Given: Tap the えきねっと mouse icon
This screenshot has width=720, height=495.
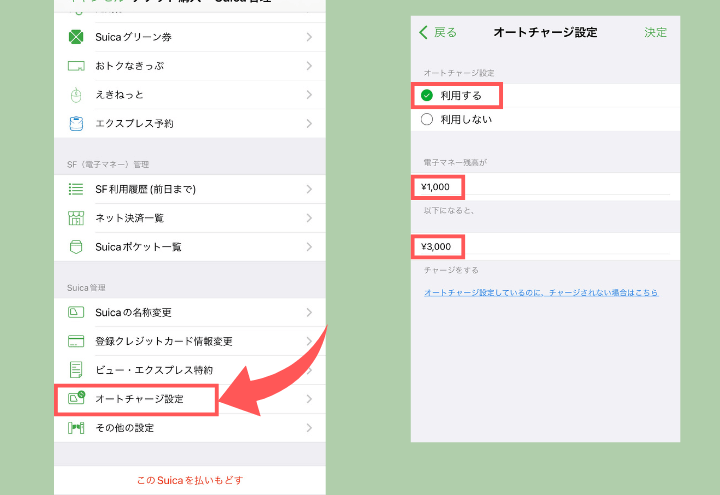Looking at the screenshot, I should (76, 95).
